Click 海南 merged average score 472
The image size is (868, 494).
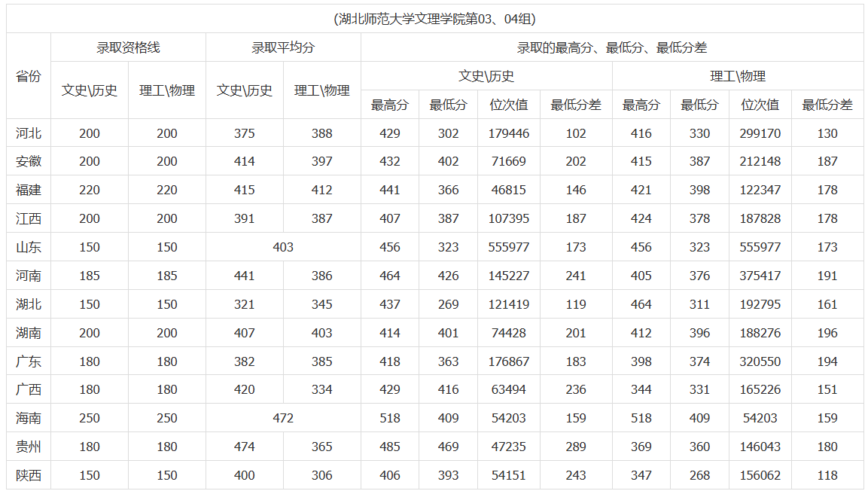(x=283, y=418)
